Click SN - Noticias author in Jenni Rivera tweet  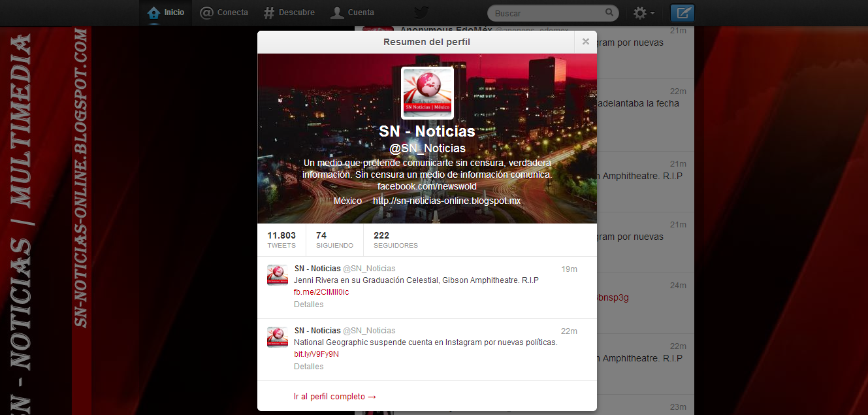click(x=317, y=269)
